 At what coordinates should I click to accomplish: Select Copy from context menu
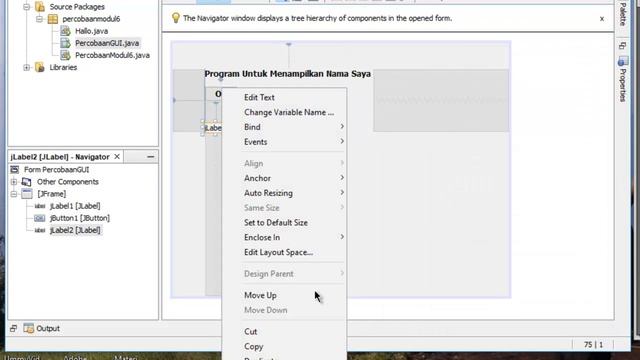click(253, 347)
